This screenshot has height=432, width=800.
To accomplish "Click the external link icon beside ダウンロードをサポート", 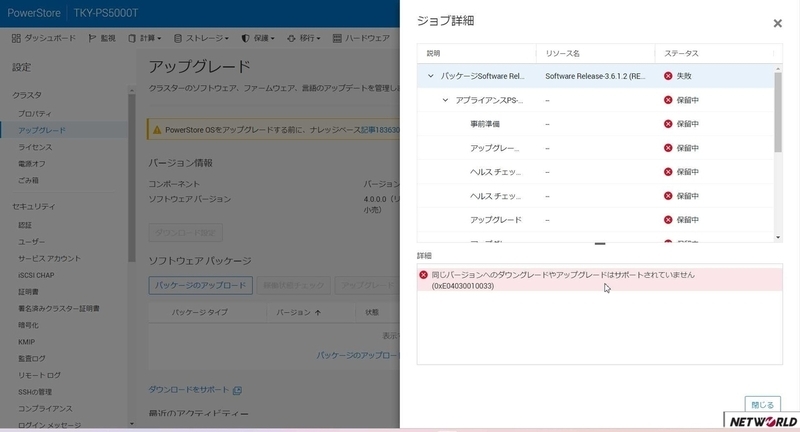I will pos(237,391).
